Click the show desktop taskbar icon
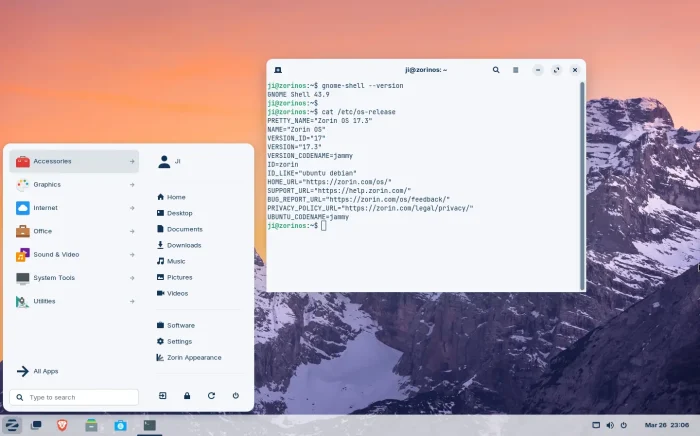 click(36, 425)
